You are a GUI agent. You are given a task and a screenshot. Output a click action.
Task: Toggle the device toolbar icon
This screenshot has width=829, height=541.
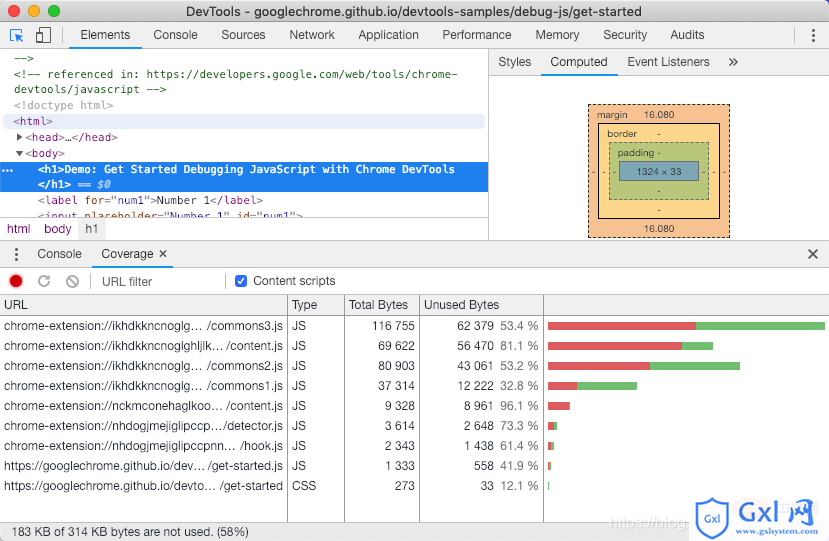43,35
